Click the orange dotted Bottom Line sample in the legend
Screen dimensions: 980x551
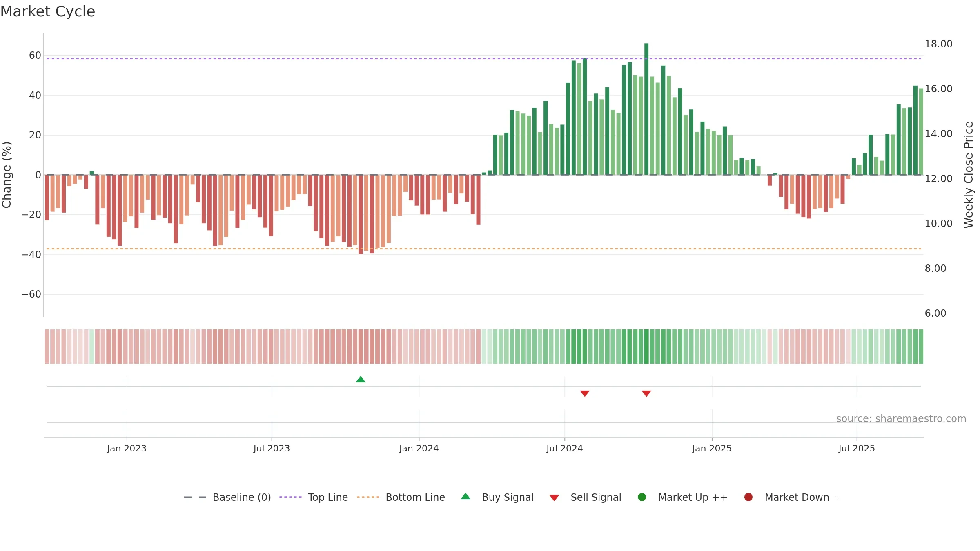tap(368, 497)
